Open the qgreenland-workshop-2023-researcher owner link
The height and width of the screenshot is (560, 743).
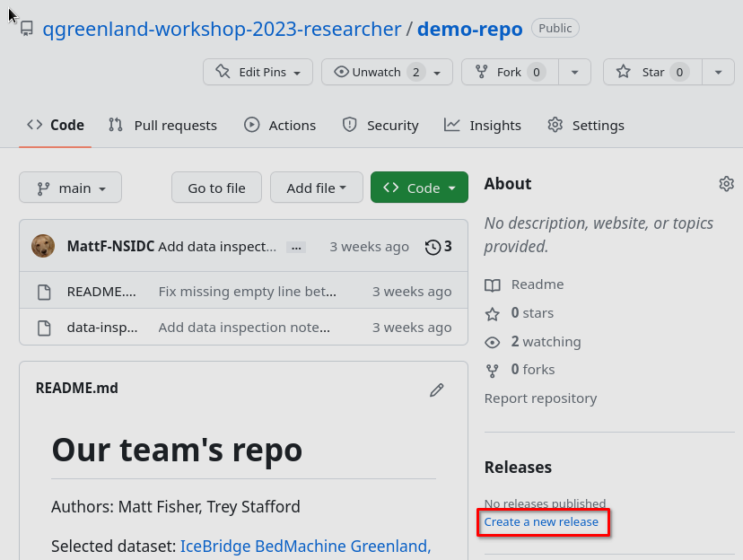tap(222, 29)
